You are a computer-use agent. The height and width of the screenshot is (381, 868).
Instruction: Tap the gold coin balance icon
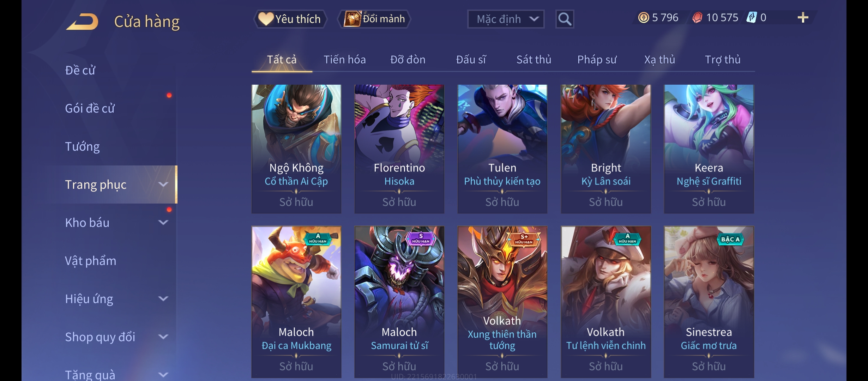click(644, 18)
